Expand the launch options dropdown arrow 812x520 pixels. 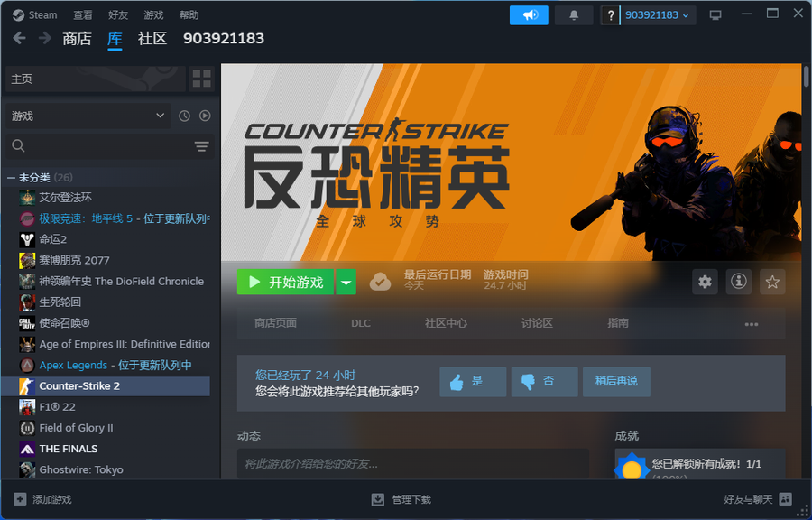pos(346,283)
